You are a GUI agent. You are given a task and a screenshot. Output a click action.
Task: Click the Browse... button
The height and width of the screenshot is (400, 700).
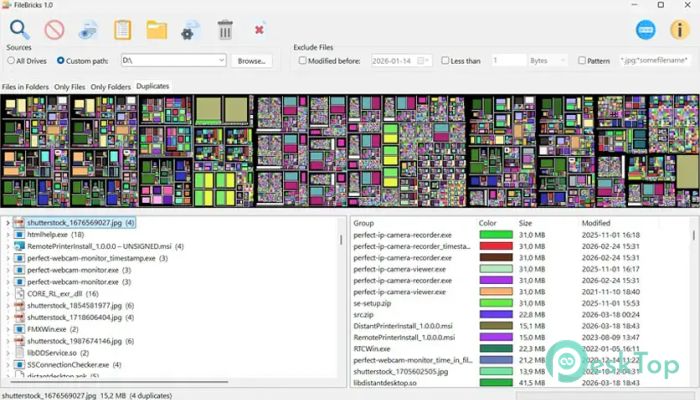[x=251, y=61]
